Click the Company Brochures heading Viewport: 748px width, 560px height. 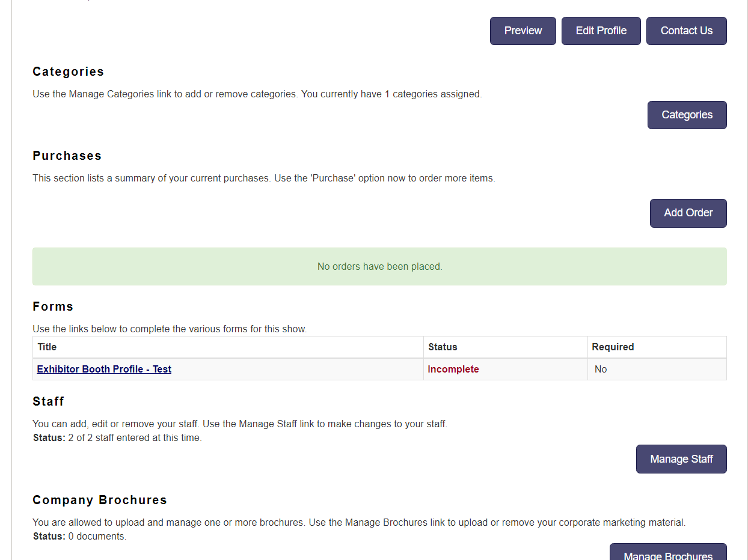click(x=100, y=500)
